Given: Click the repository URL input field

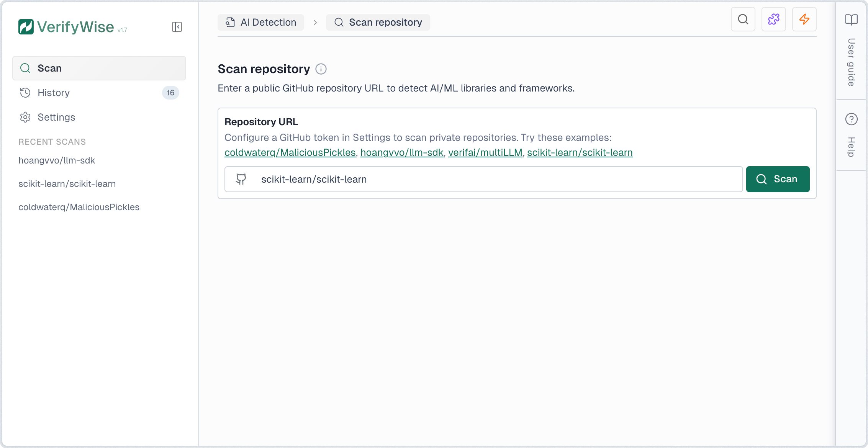Looking at the screenshot, I should tap(460, 179).
